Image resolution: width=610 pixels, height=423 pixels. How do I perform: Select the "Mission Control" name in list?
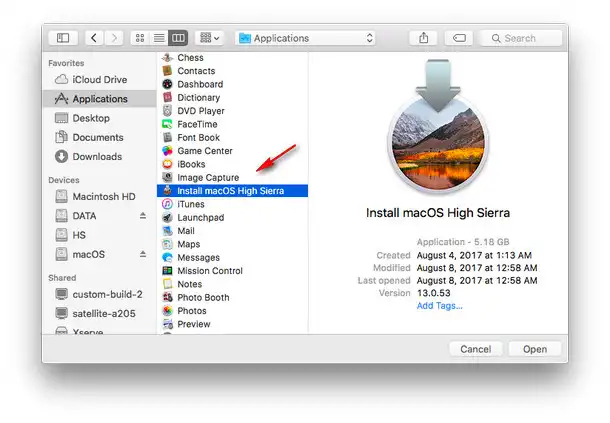click(x=210, y=271)
